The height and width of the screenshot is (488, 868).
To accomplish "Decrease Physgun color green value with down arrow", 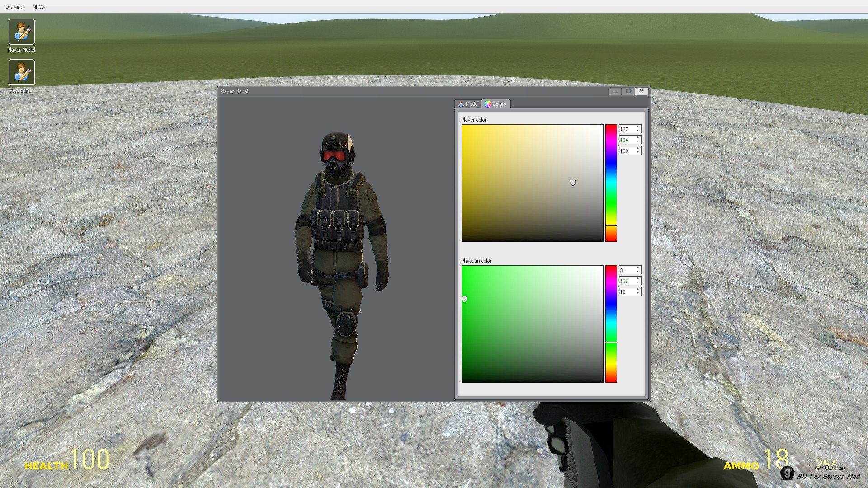I will (638, 283).
